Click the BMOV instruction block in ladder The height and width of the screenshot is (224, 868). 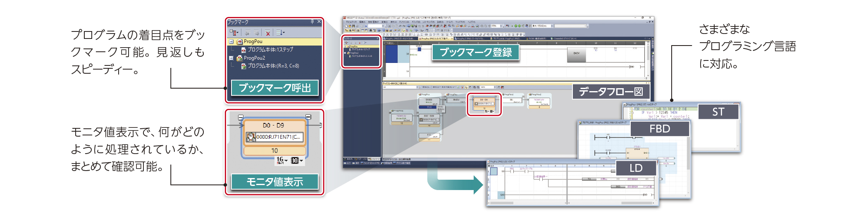(x=576, y=53)
